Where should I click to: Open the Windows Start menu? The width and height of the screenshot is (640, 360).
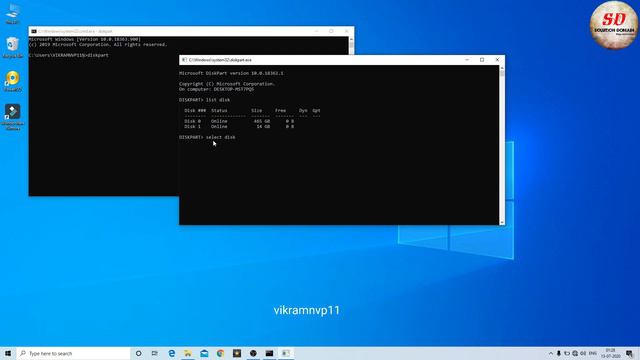point(8,353)
